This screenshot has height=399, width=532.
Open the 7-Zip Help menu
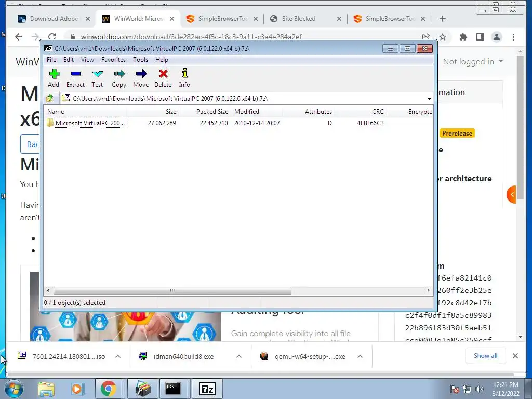(162, 60)
